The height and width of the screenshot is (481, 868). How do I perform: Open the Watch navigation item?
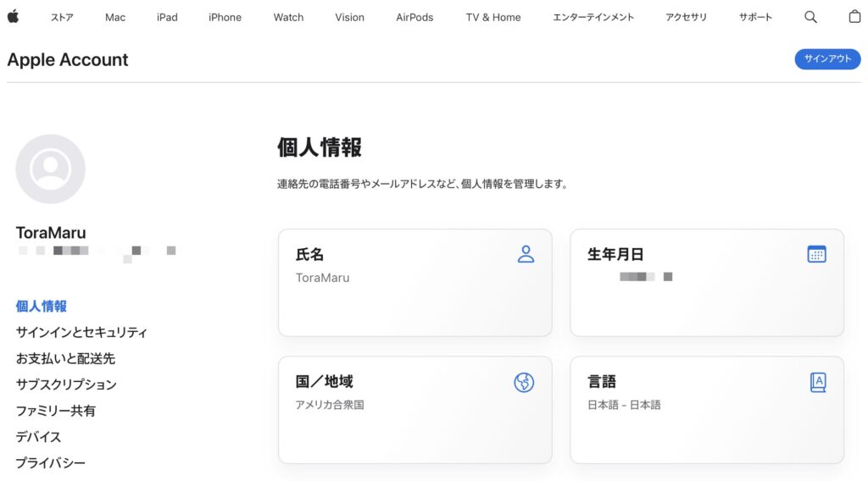click(288, 17)
